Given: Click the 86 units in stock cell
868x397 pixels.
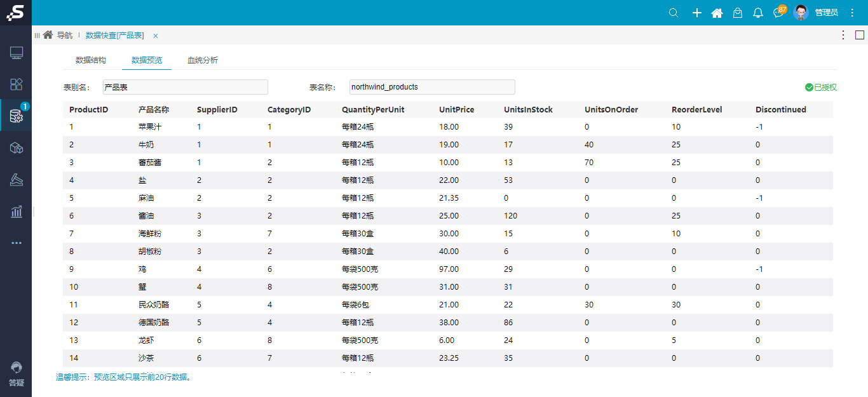Looking at the screenshot, I should point(508,323).
